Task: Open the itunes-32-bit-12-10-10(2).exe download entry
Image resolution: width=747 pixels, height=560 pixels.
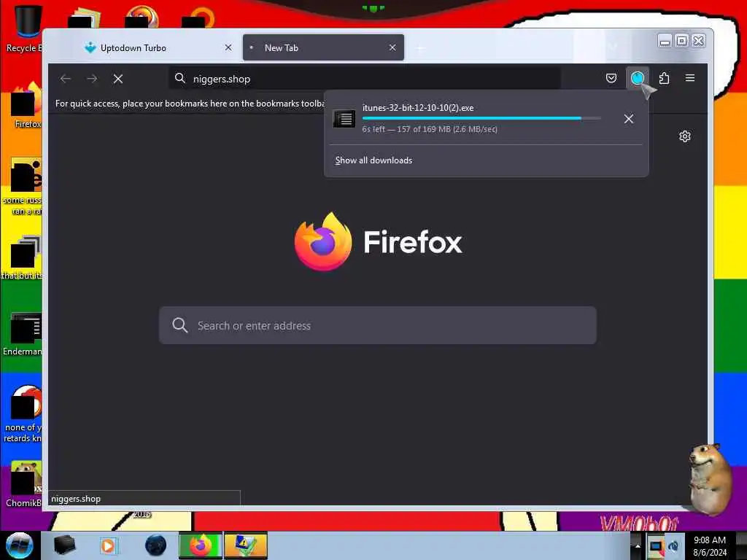Action: [486, 118]
